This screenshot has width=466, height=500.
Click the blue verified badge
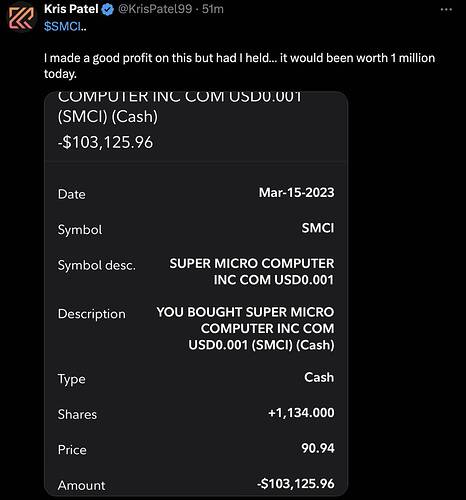pyautogui.click(x=107, y=10)
